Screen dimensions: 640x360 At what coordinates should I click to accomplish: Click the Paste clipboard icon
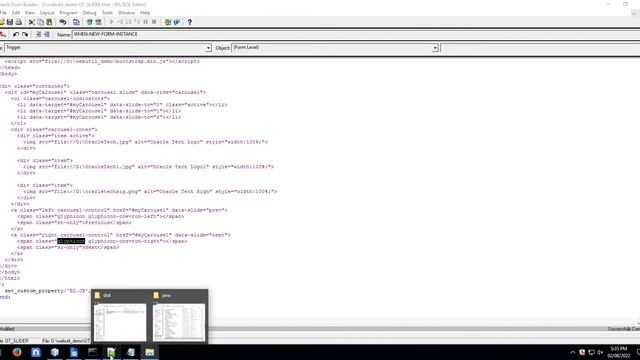[x=49, y=22]
